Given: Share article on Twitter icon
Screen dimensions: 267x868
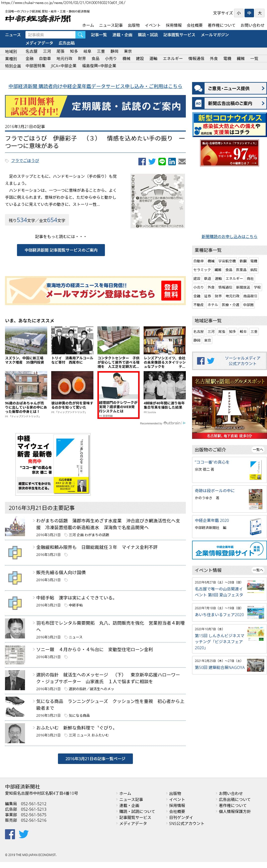Looking at the screenshot, I should 152,161.
